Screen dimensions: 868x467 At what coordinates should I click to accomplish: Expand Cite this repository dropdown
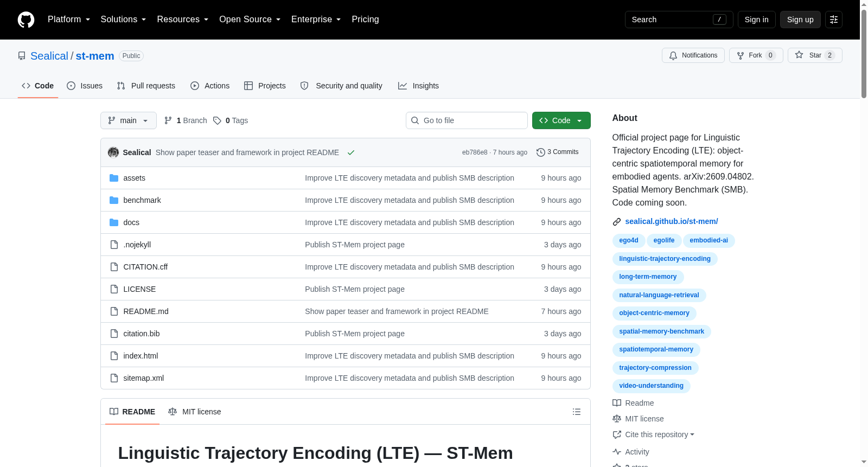pos(659,434)
